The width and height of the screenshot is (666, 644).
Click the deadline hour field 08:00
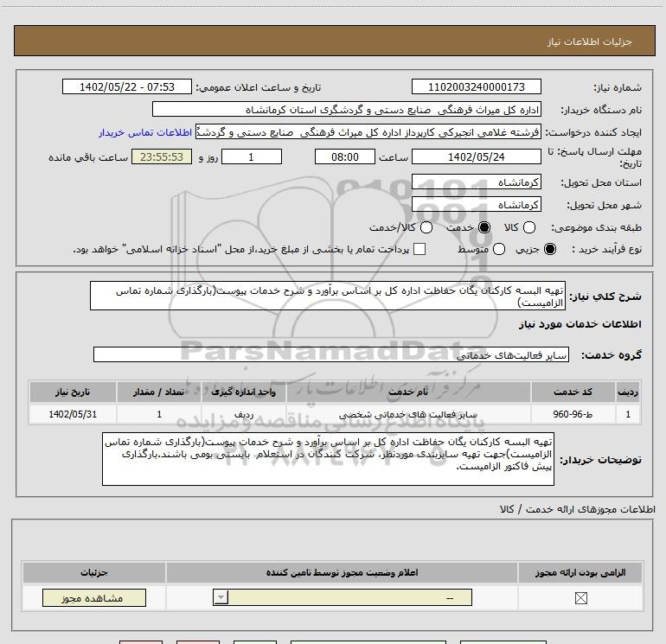click(345, 156)
